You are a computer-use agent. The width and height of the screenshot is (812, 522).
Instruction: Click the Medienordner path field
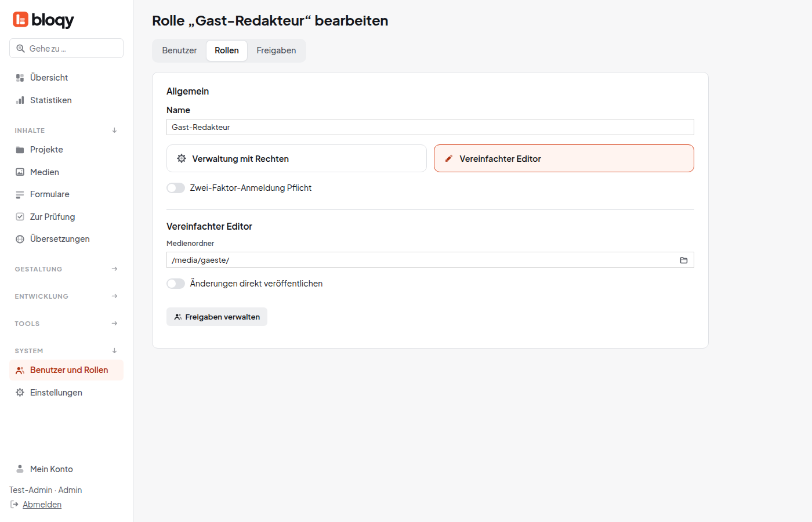click(x=430, y=260)
